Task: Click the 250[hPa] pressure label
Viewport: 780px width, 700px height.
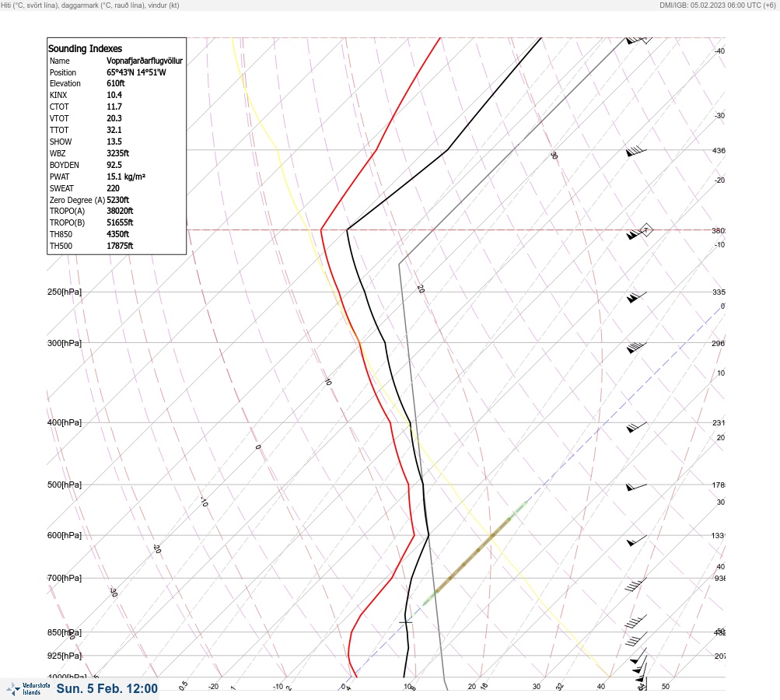Action: pos(65,292)
